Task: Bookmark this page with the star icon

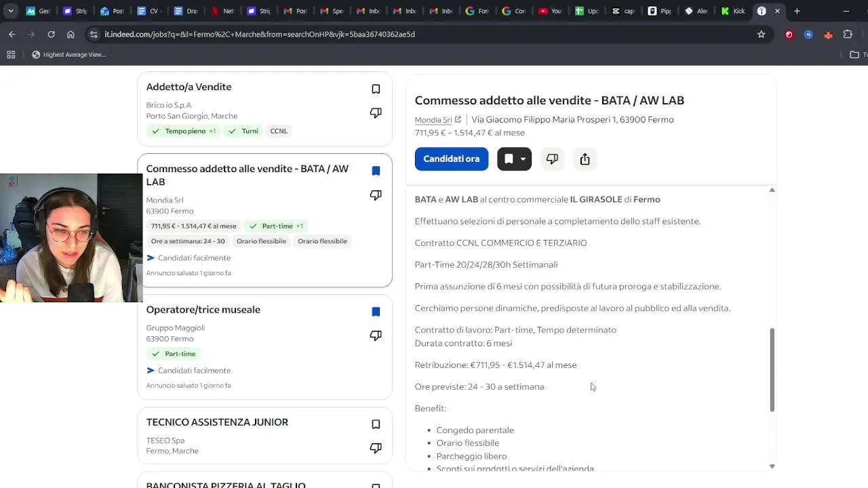Action: tap(761, 34)
